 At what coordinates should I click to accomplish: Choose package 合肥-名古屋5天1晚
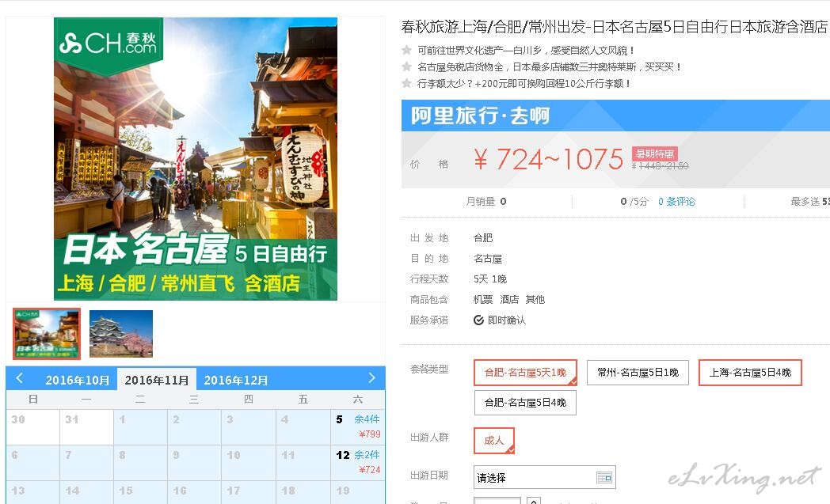(x=525, y=373)
